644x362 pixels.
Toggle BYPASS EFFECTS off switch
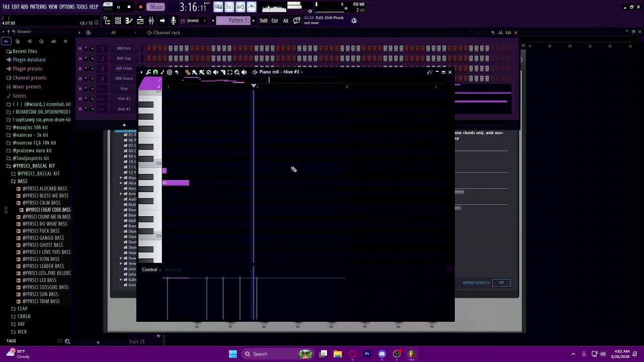[502, 283]
